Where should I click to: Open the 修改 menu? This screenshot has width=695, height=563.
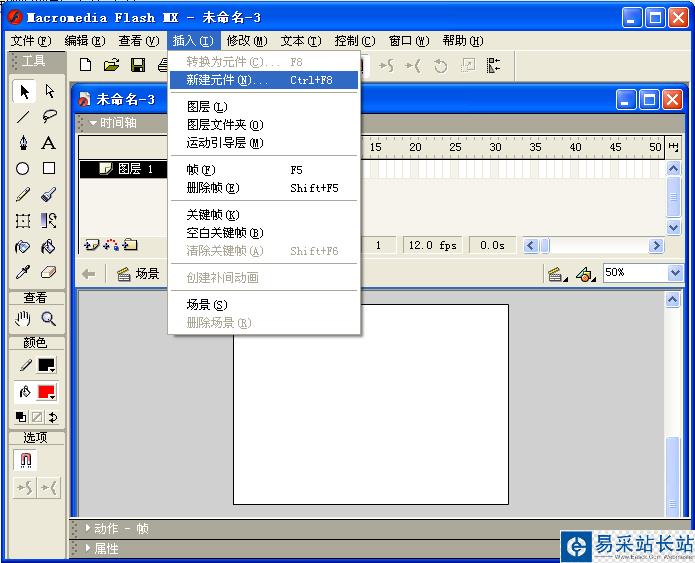tap(247, 41)
